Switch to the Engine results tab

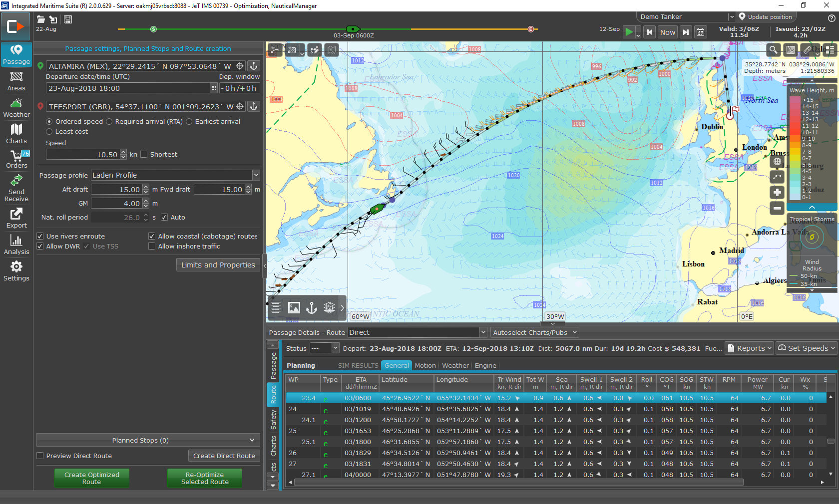(x=485, y=366)
